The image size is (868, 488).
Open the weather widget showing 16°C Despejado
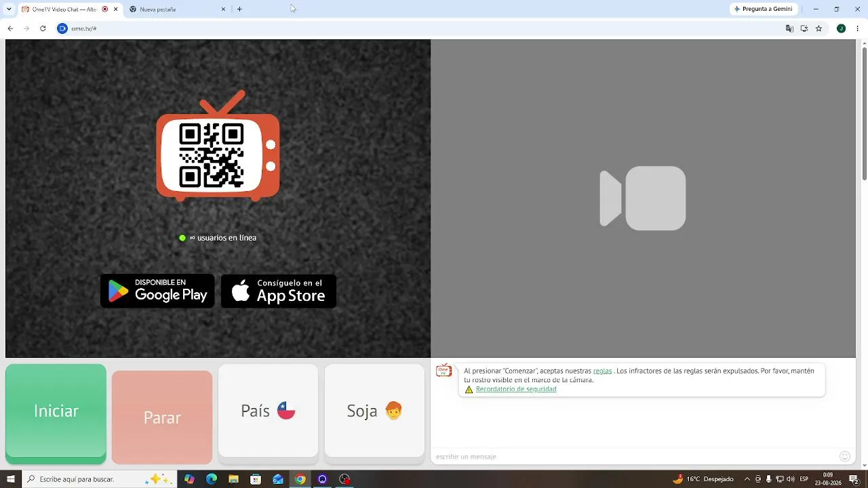pyautogui.click(x=703, y=479)
